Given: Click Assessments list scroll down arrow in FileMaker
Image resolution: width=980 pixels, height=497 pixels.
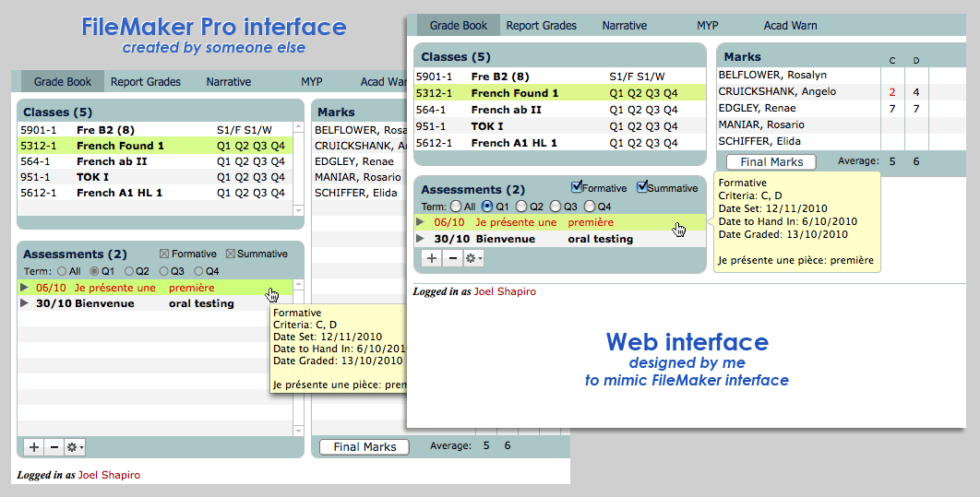Looking at the screenshot, I should (298, 431).
